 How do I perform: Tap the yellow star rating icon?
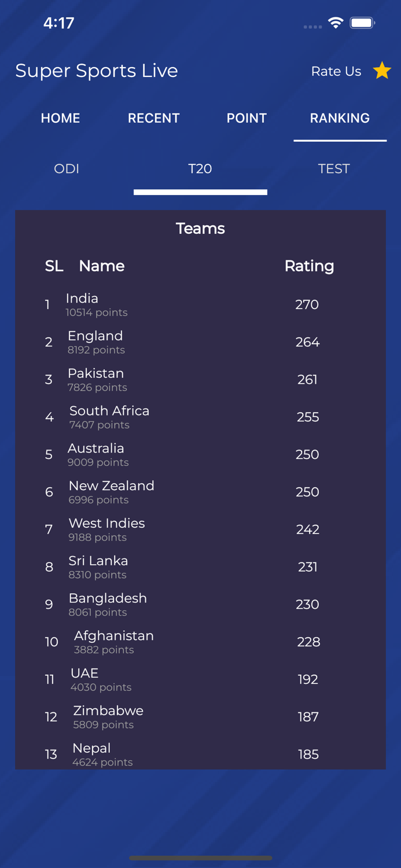pos(382,71)
